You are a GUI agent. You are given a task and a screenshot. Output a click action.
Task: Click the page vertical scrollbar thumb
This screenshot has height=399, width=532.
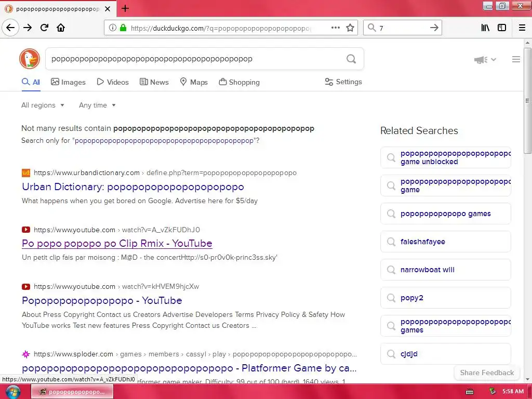(527, 100)
